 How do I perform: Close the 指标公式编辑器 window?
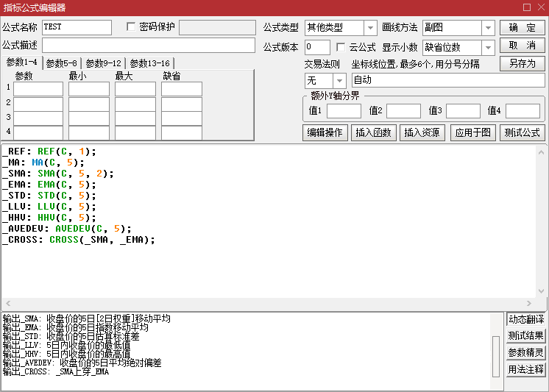pos(539,7)
